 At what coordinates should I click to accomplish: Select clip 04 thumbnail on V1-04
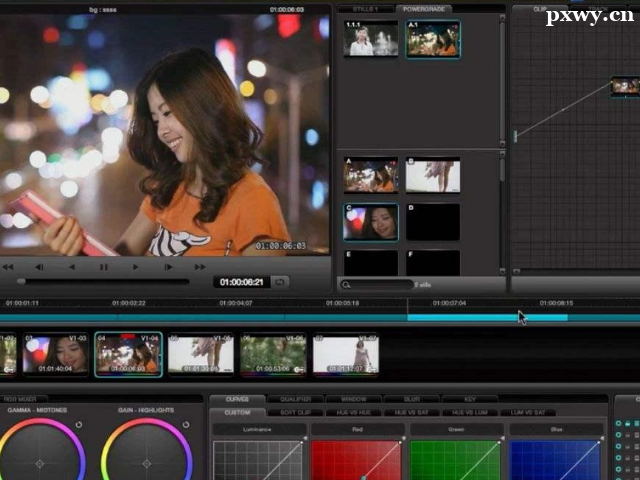(128, 354)
